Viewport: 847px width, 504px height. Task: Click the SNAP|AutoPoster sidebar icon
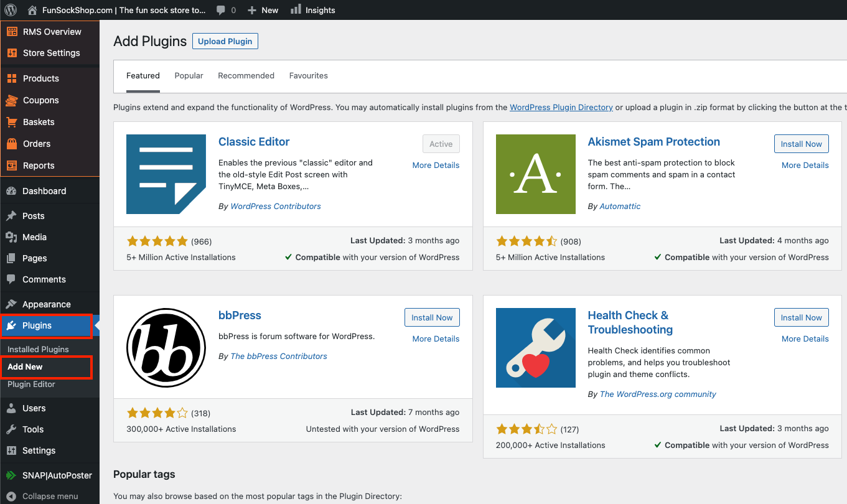click(11, 475)
